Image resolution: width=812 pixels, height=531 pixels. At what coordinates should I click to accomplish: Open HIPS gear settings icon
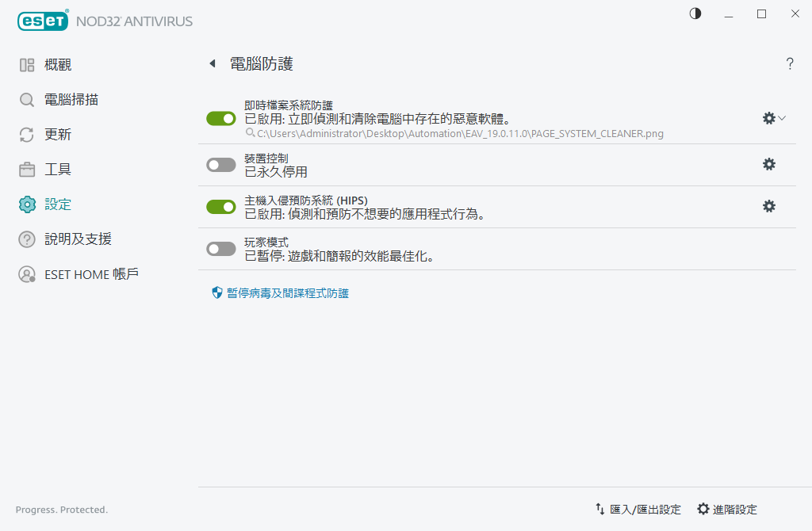coord(768,206)
